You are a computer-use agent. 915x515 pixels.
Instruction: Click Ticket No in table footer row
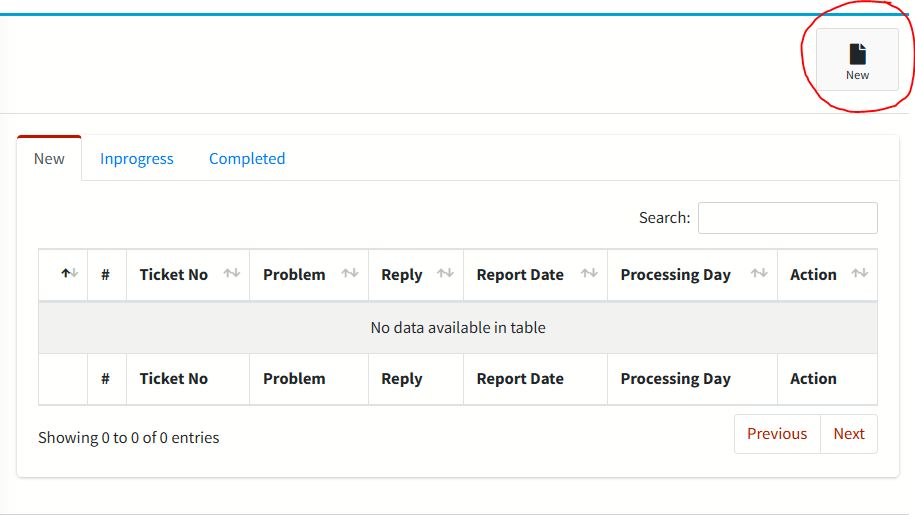click(x=174, y=379)
